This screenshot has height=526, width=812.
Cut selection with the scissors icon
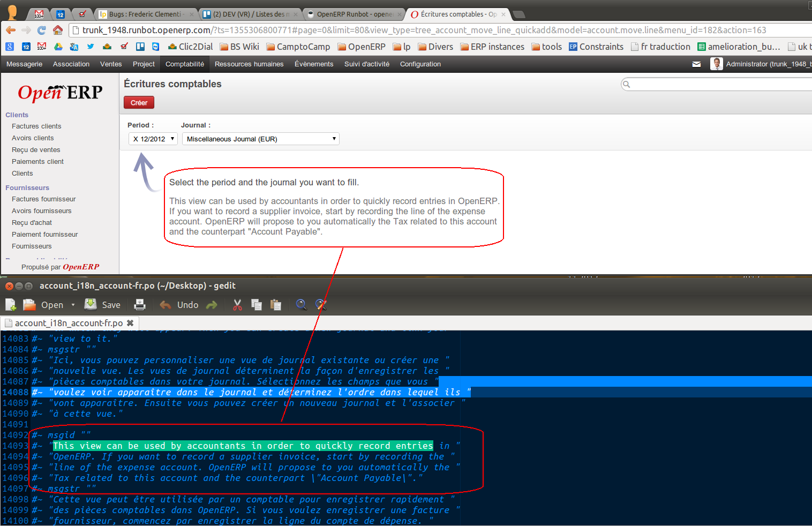[237, 305]
